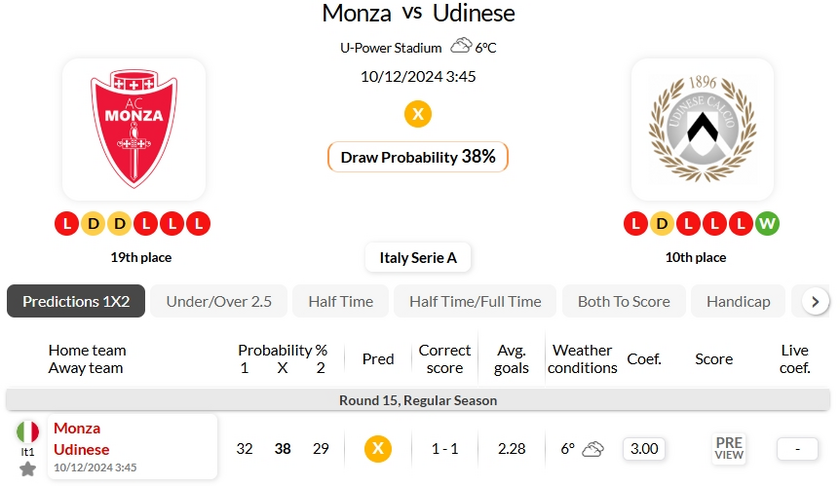Click the Italy flag league icon
840x486 pixels.
coord(28,432)
